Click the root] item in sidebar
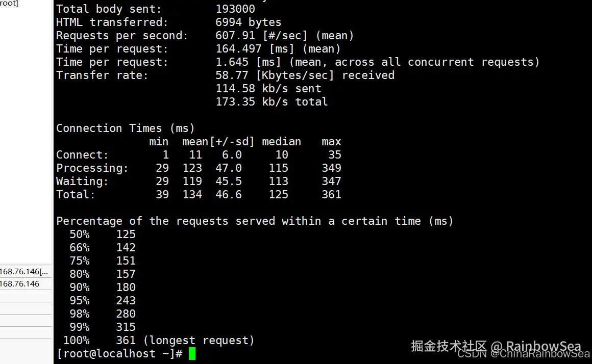This screenshot has height=364, width=592. pos(9,4)
